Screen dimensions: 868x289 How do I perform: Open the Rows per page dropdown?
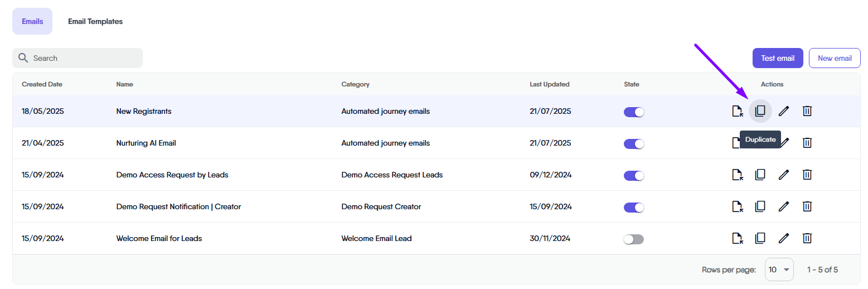tap(779, 269)
